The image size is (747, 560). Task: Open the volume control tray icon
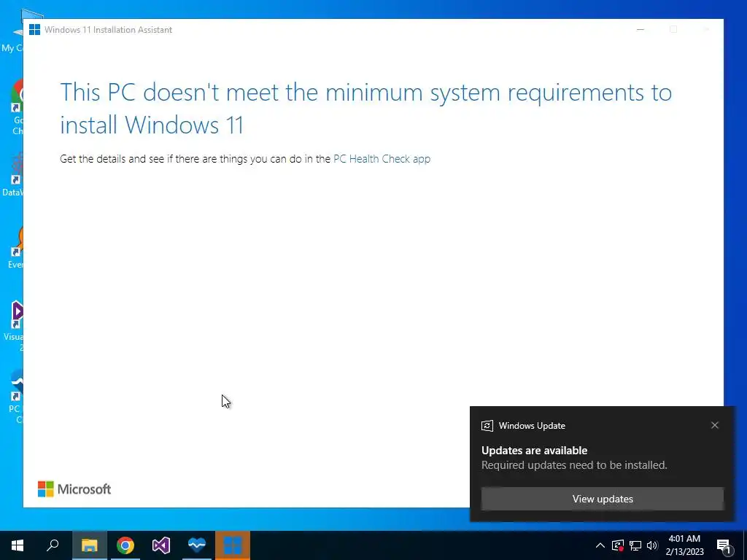(x=652, y=545)
